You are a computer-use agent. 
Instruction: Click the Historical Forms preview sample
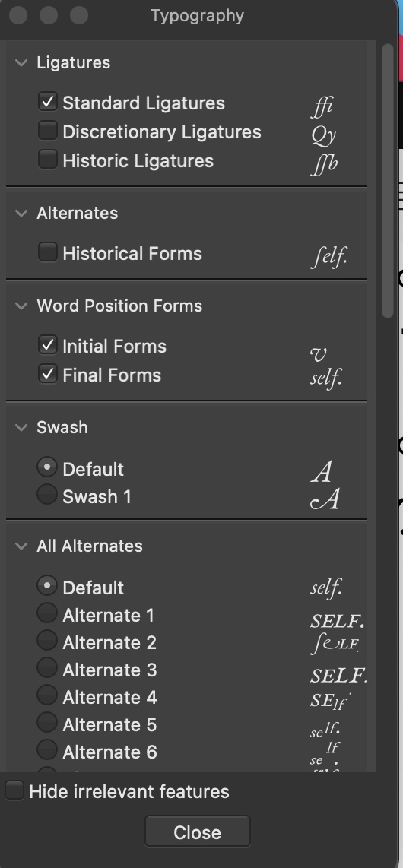pos(328,257)
